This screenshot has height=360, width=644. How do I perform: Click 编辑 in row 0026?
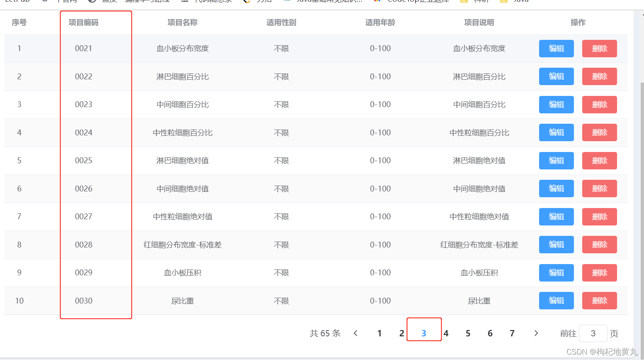[x=556, y=189]
